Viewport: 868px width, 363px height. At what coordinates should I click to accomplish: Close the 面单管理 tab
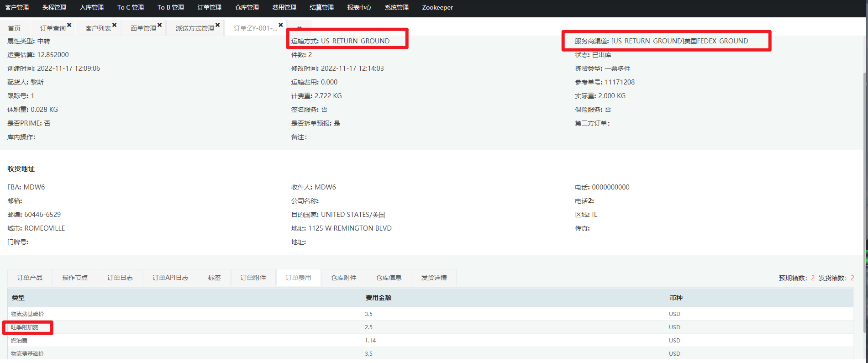(x=159, y=25)
